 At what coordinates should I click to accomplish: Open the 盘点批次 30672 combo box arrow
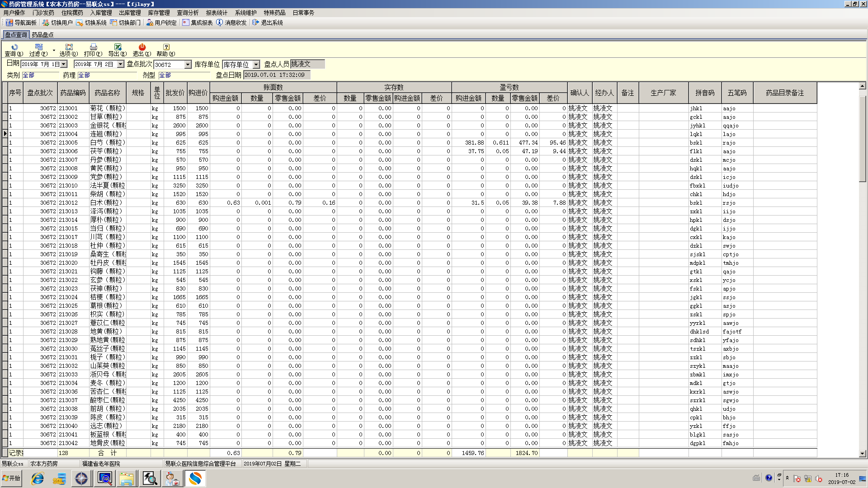(x=188, y=65)
